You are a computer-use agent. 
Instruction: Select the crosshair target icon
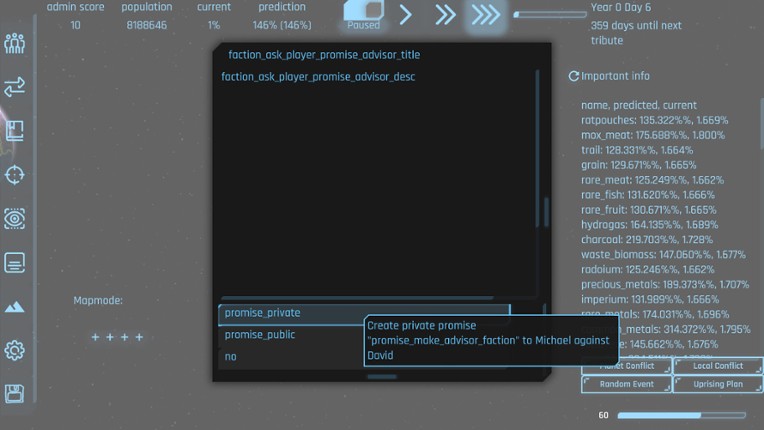[15, 175]
